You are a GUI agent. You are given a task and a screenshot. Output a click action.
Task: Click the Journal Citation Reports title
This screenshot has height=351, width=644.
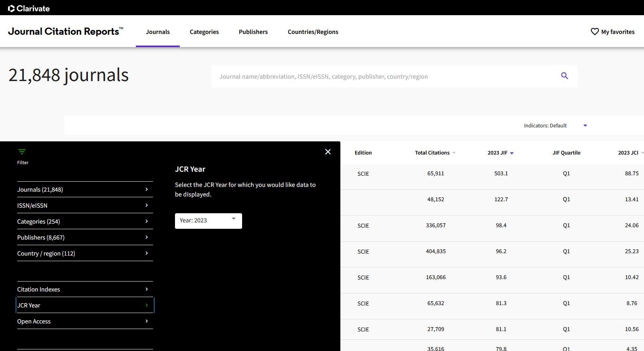[66, 32]
